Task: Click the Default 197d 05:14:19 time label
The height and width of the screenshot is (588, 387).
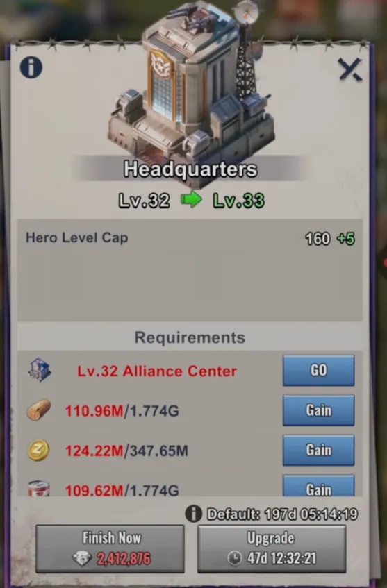Action: tap(282, 514)
